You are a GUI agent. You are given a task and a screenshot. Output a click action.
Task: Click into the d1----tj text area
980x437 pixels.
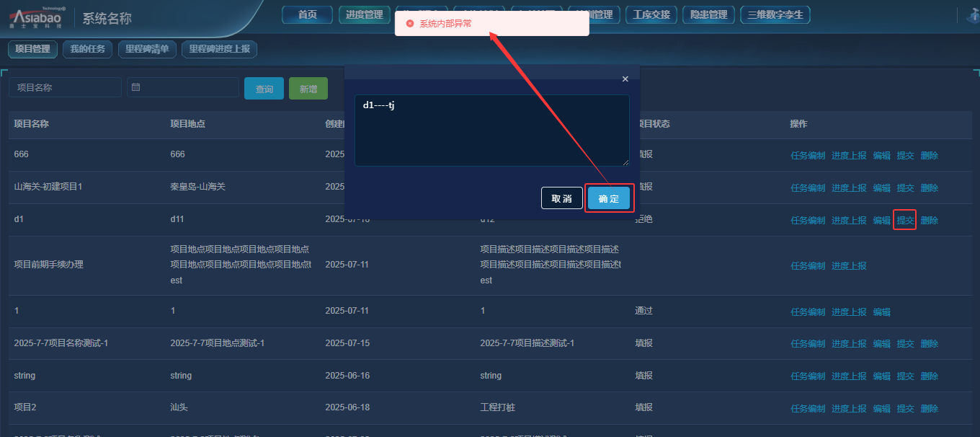(492, 131)
